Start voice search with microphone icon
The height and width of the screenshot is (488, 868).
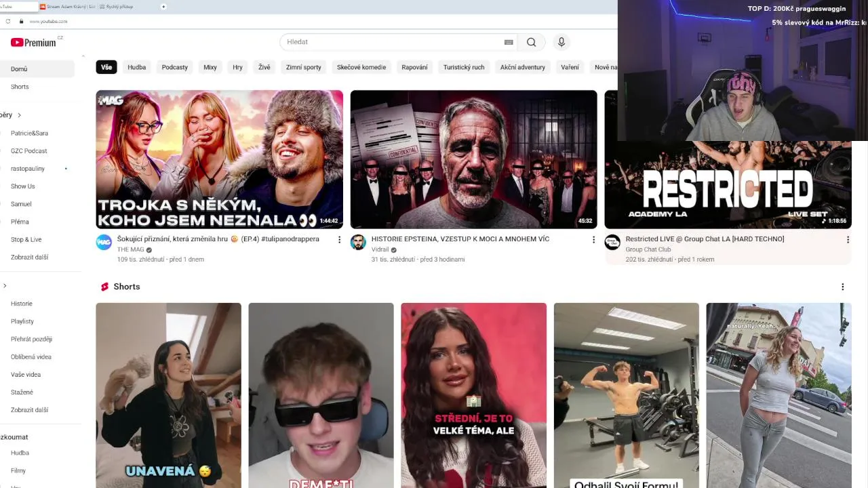tap(561, 42)
